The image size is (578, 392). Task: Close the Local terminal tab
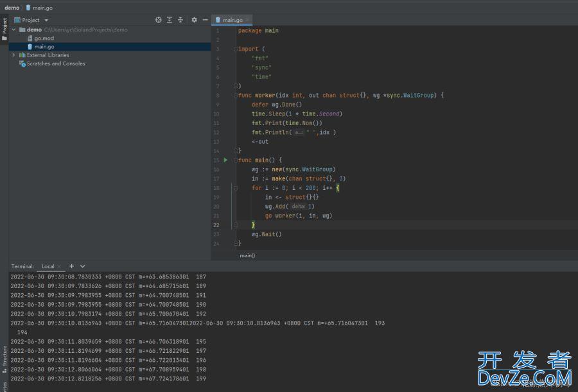(x=59, y=266)
